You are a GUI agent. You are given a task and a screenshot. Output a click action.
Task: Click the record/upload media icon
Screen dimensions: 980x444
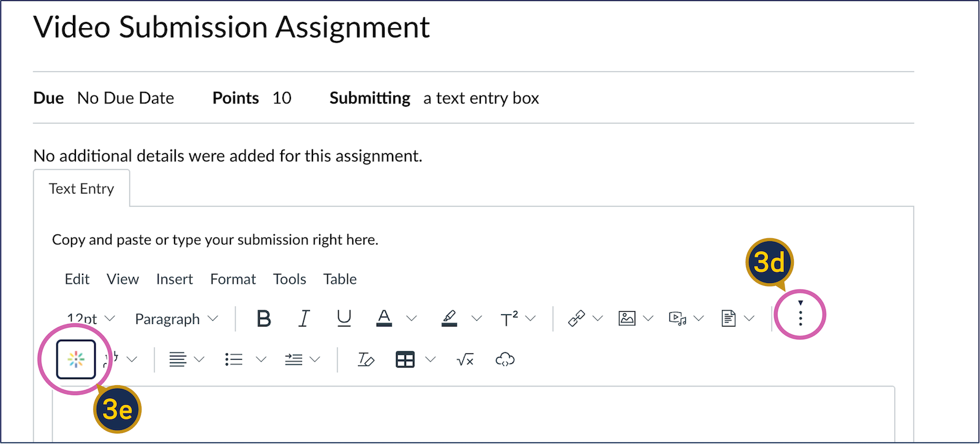point(677,318)
